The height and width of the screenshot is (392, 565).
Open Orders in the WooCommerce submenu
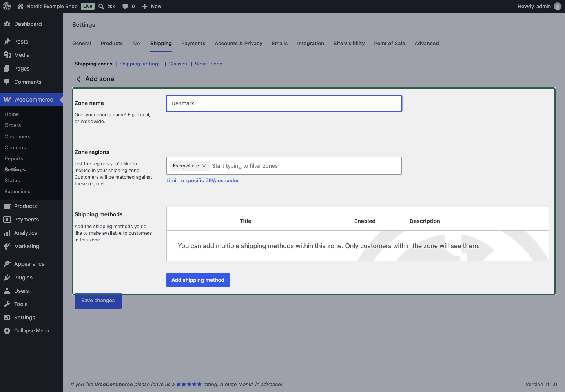13,125
